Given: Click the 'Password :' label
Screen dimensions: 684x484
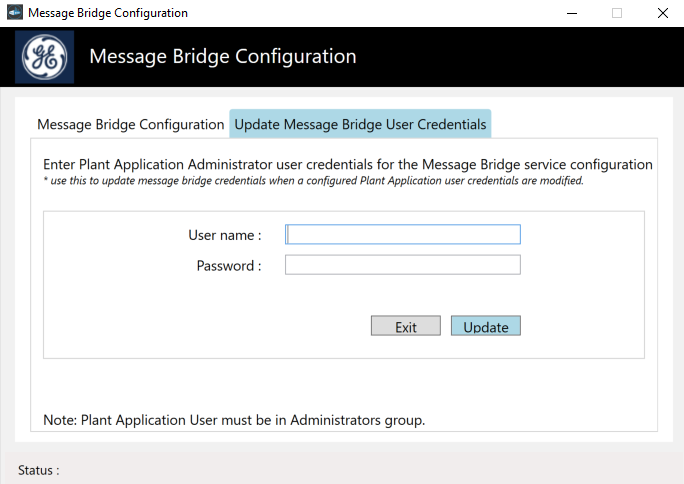Looking at the screenshot, I should [x=229, y=266].
